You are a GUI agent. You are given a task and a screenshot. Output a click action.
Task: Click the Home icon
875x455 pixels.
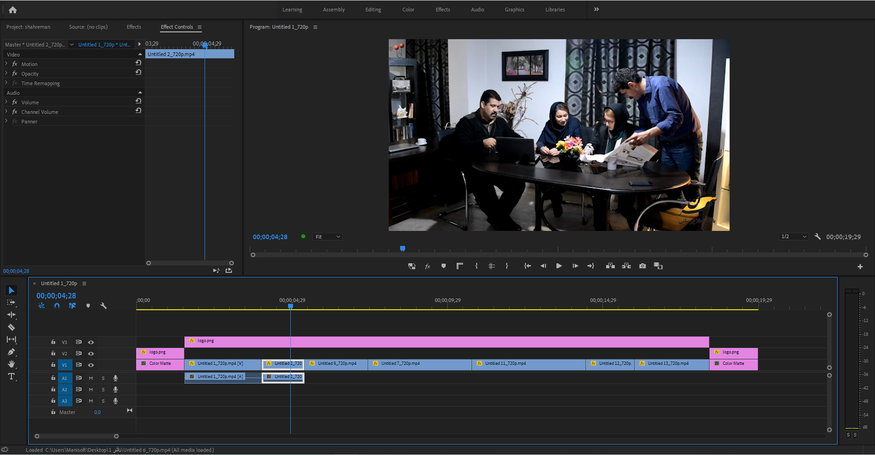click(x=12, y=9)
